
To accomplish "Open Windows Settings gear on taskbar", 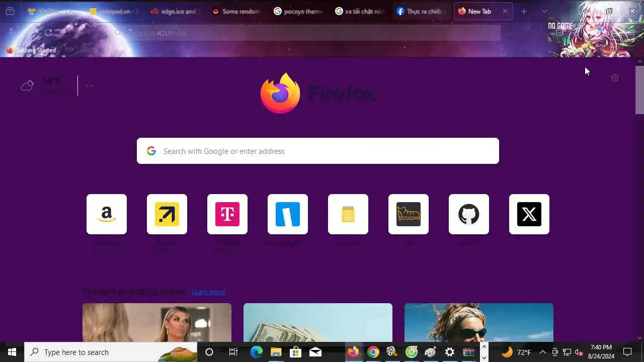I will [x=450, y=352].
